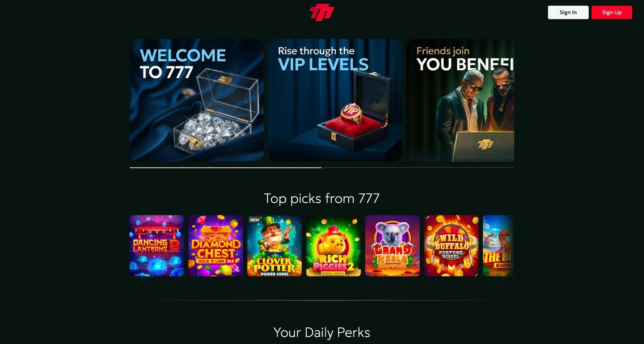
Task: Click the NEW badge on Clover Potter
Action: [255, 220]
